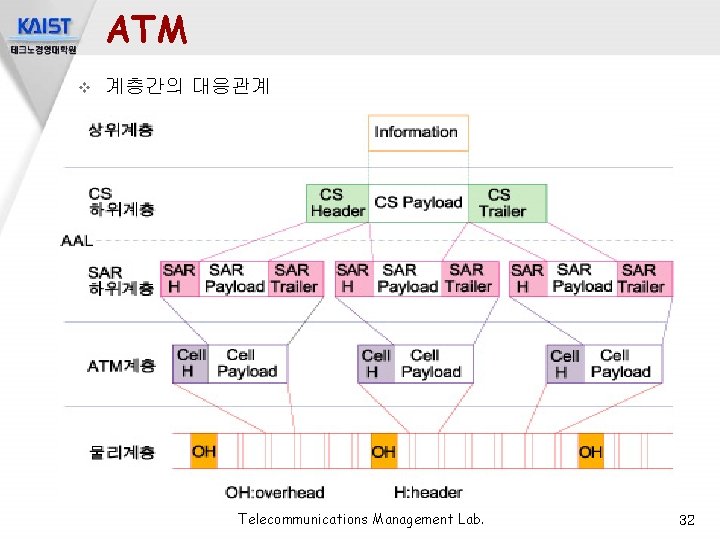Click the OH:overhead legend text
720x540 pixels.
point(275,493)
